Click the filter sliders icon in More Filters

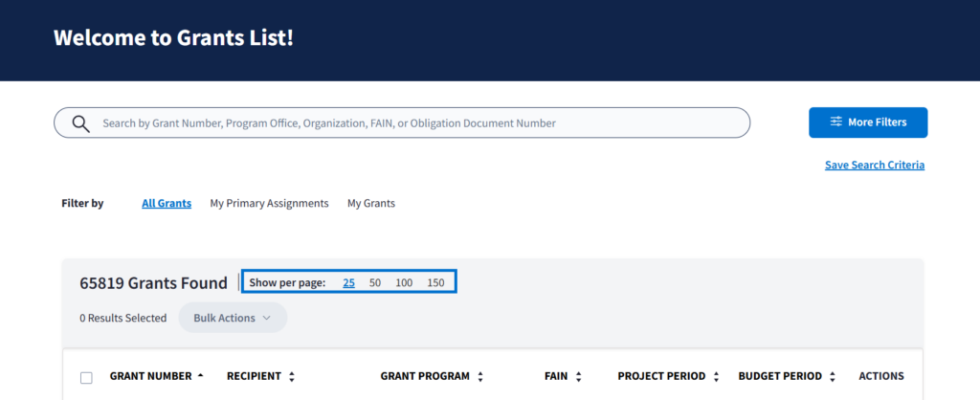(x=835, y=122)
